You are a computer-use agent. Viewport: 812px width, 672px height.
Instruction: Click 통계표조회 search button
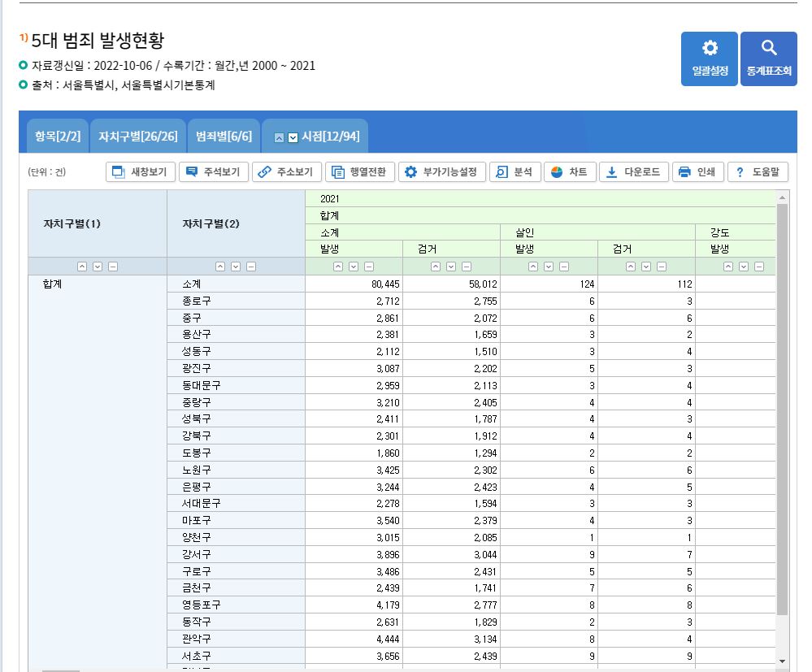(x=768, y=59)
